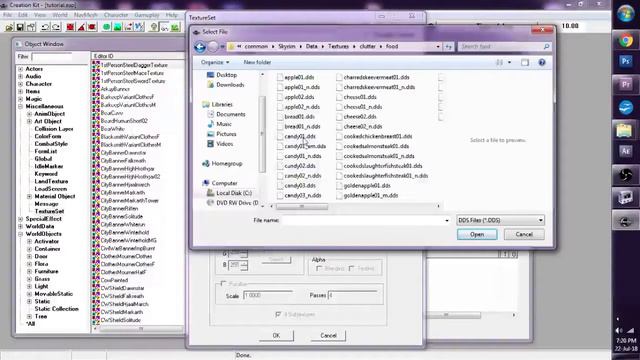
Task: Expand the Material Object tree node
Action: 29,197
